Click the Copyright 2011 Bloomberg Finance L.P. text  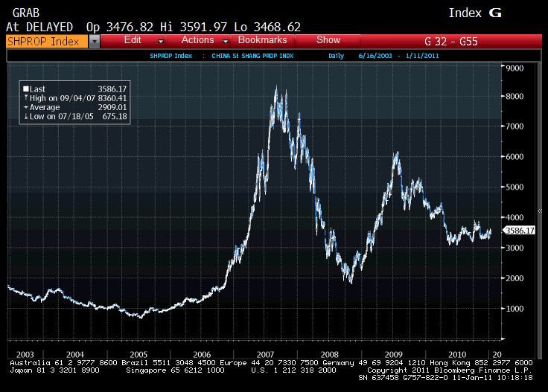(x=450, y=370)
